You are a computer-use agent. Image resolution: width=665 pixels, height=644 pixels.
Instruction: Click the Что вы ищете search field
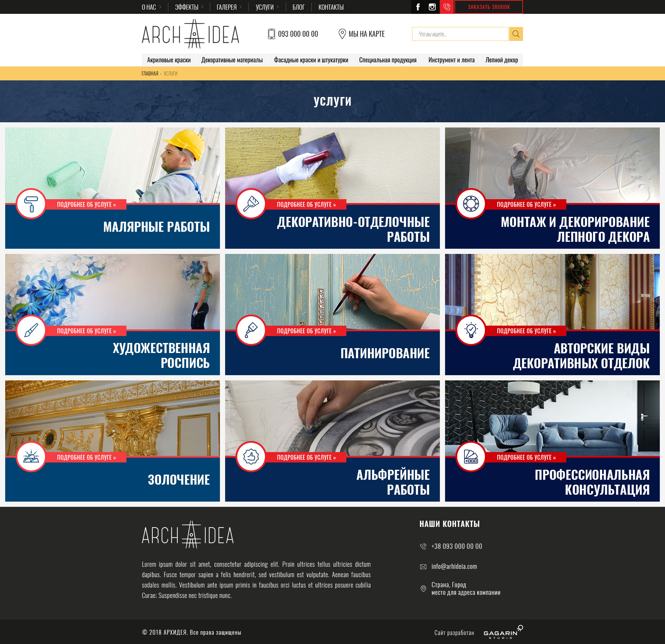[x=460, y=34]
